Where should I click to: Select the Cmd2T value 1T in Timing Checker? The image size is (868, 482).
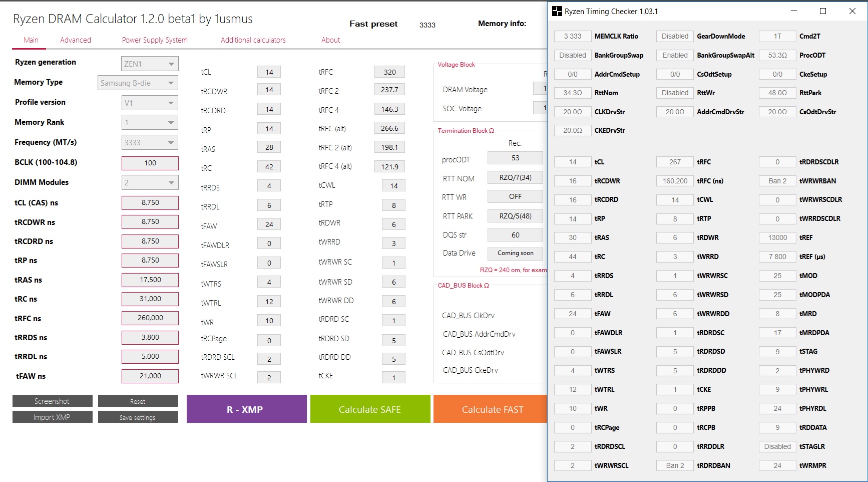(777, 36)
